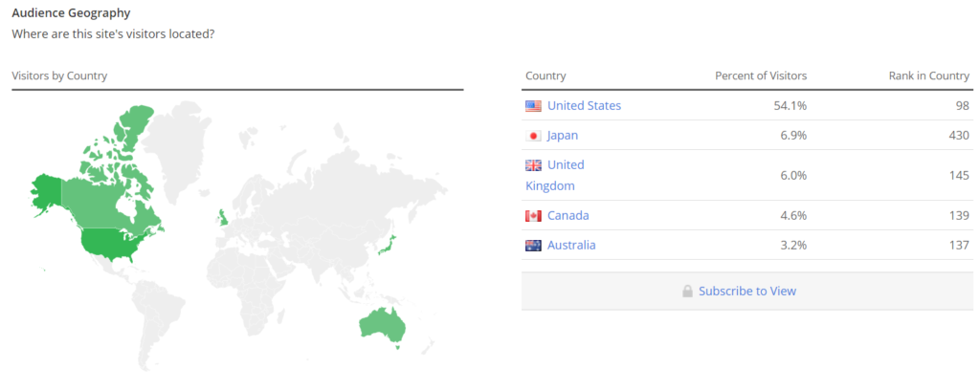Screen dimensions: 980x390
Task: Click the padlock icon beside Subscribe to View
Action: tap(687, 291)
